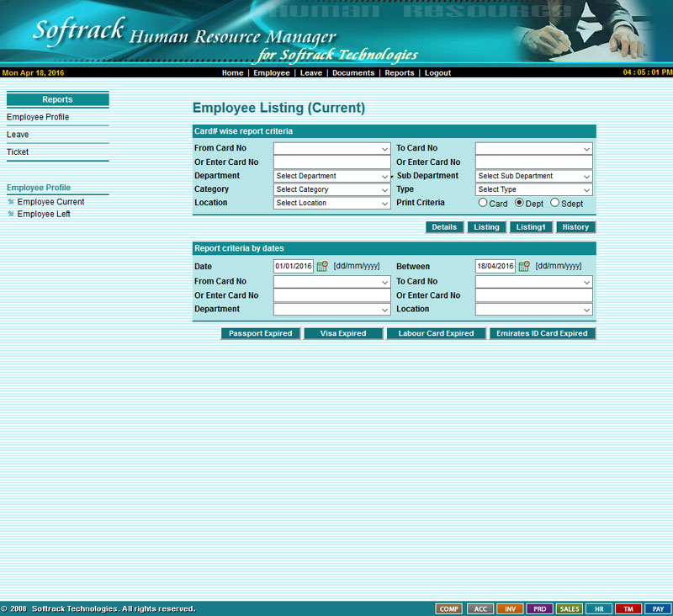Open calendar picker next to Between field
Screen dimensions: 673x616
(x=524, y=266)
